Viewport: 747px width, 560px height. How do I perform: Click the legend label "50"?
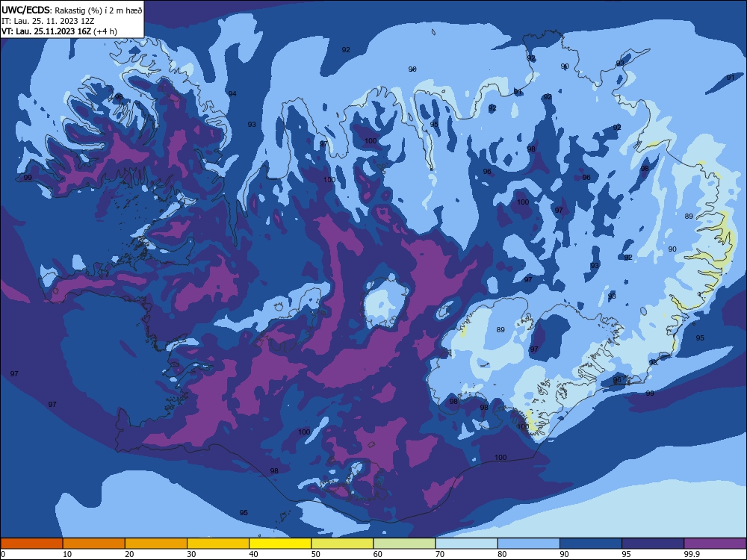(x=315, y=554)
